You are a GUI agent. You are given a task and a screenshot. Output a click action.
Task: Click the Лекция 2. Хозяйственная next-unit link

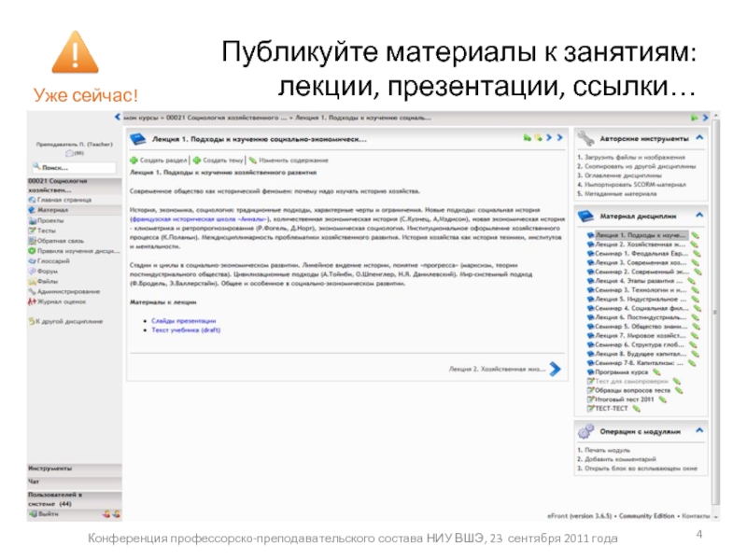point(497,369)
